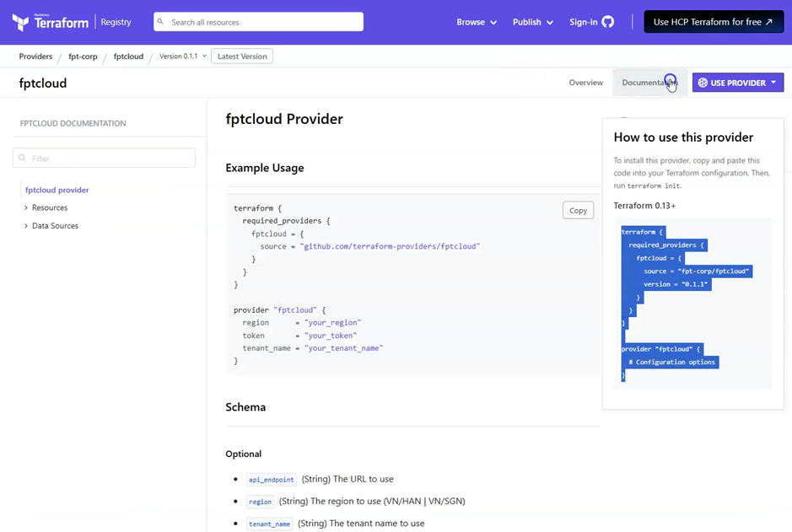Image resolution: width=792 pixels, height=532 pixels.
Task: Open the Version 0.1.1 dropdown
Action: point(183,56)
